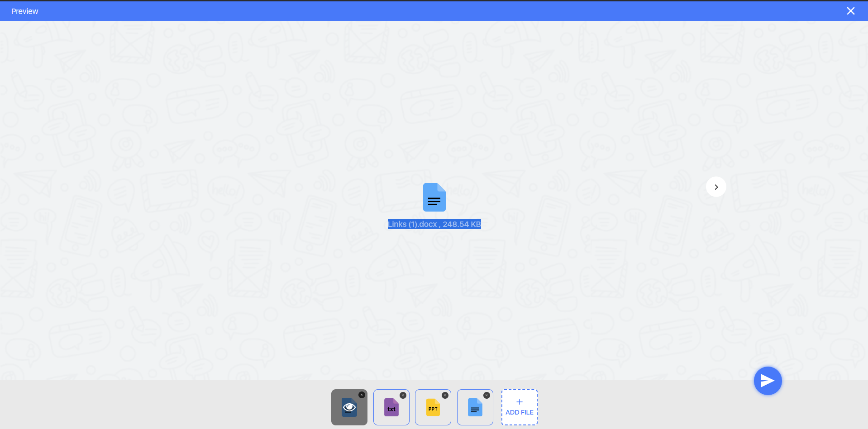
Task: Select the yellow PPT file icon
Action: 433,407
